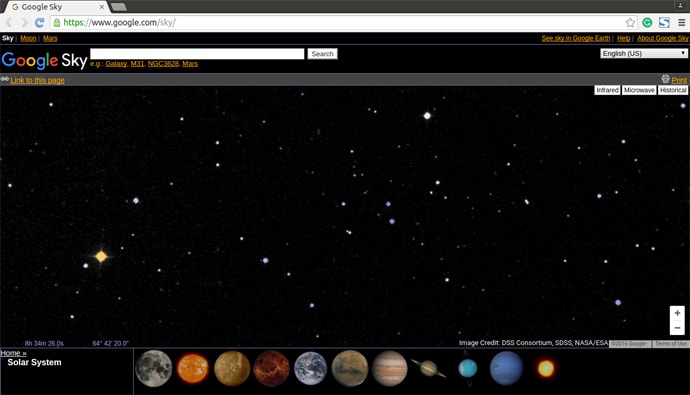This screenshot has height=395, width=690.
Task: Switch to the Mars view tab
Action: pos(50,38)
